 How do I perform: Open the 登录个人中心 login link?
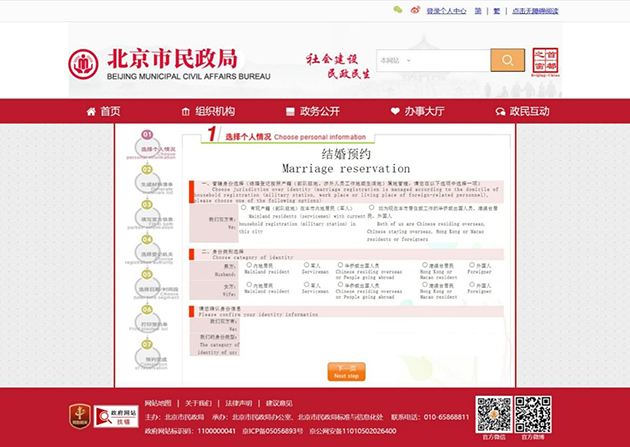tap(446, 11)
